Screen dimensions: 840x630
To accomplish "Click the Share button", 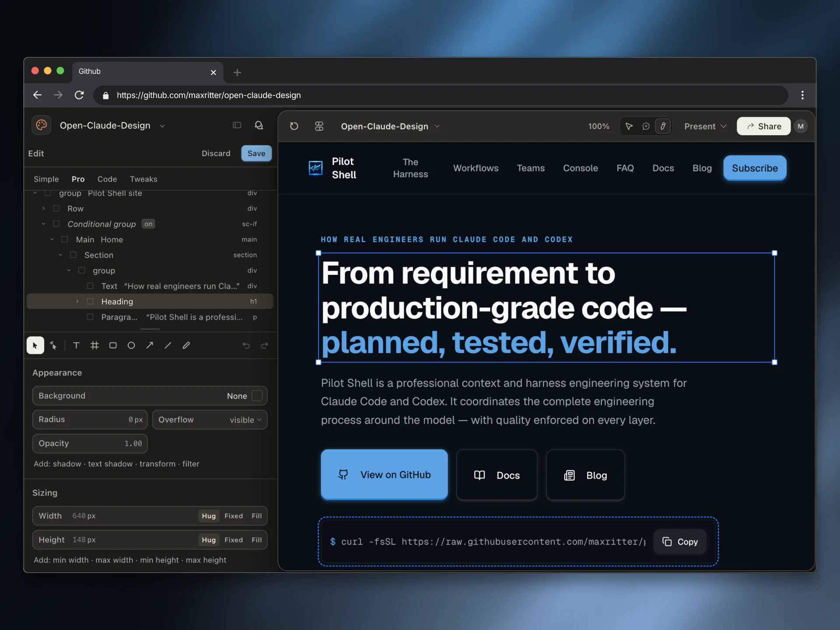I will click(763, 126).
